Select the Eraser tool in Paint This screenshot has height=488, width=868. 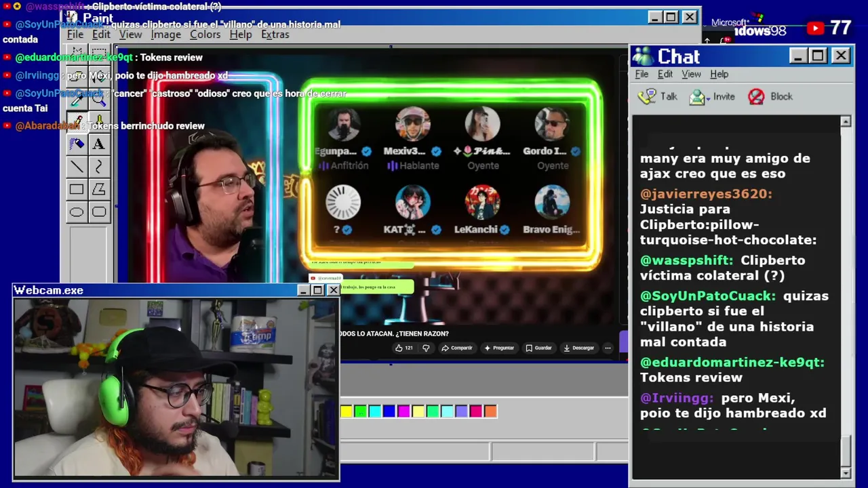point(77,77)
